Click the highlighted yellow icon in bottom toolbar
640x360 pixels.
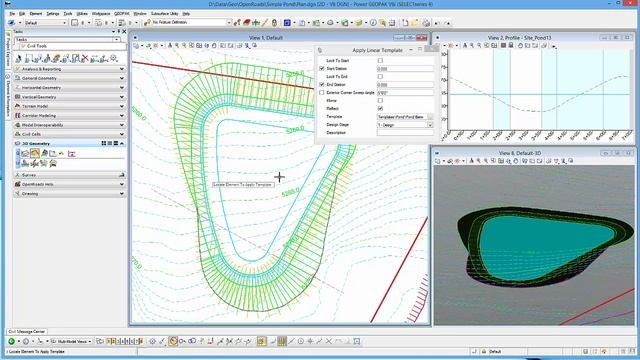coord(262,341)
